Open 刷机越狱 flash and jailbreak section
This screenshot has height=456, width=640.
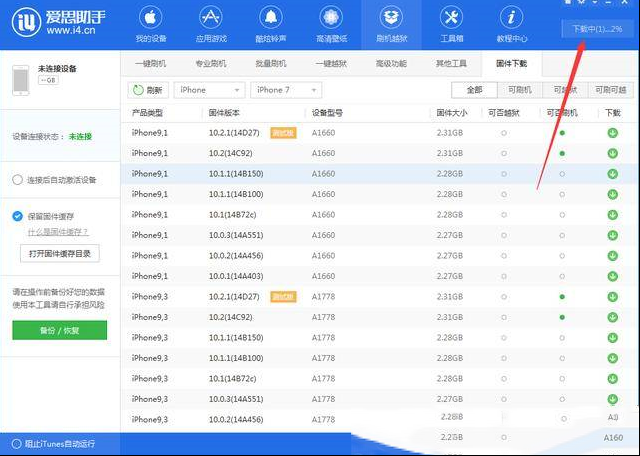(x=391, y=24)
